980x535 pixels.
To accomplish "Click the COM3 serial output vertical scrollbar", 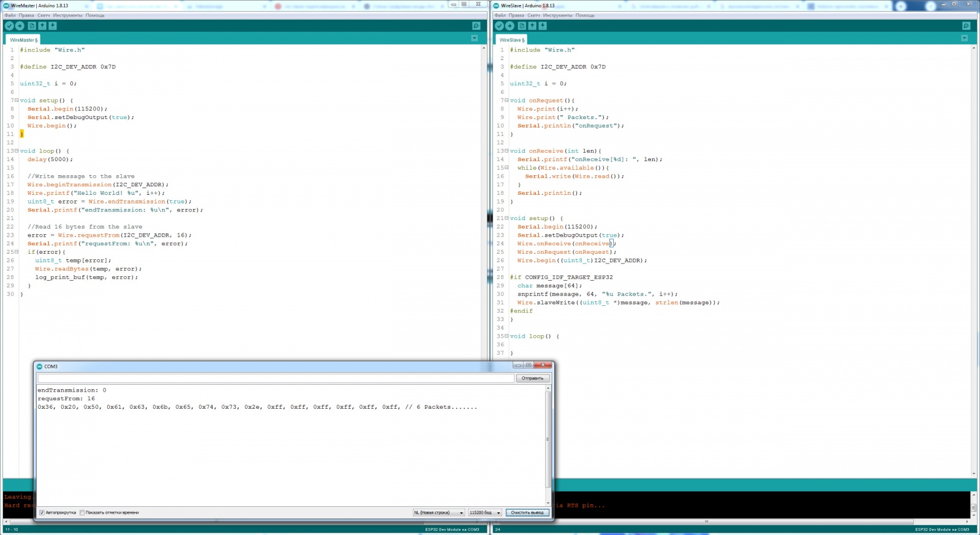I will point(548,446).
